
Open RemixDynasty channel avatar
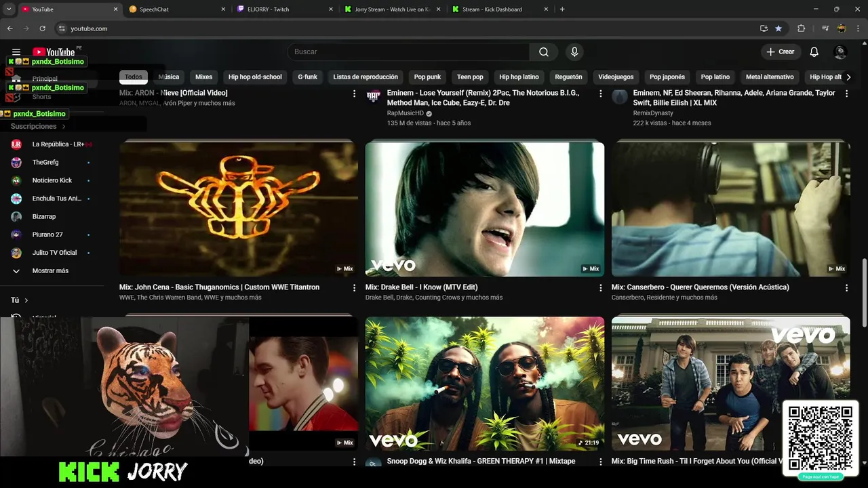(619, 96)
